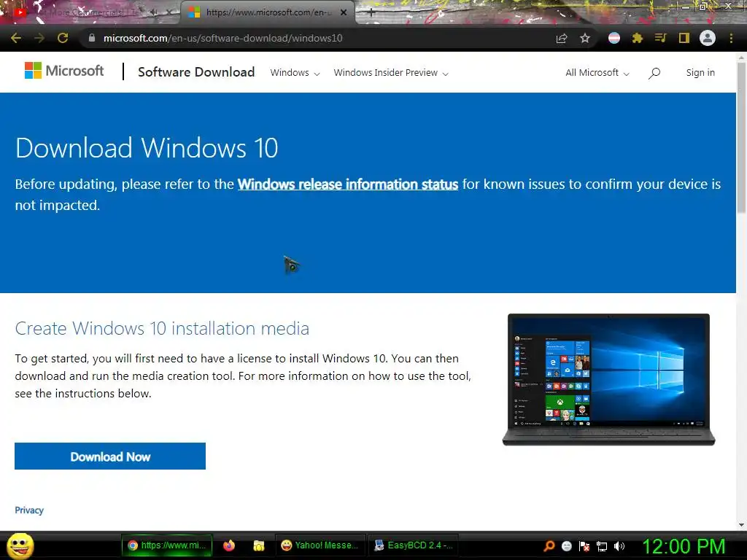
Task: Open a new browser tab
Action: pyautogui.click(x=371, y=13)
